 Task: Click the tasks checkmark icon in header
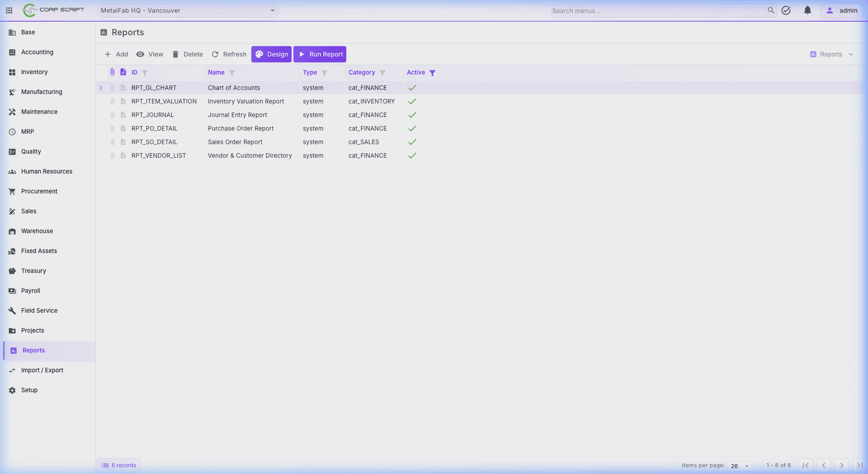[786, 10]
